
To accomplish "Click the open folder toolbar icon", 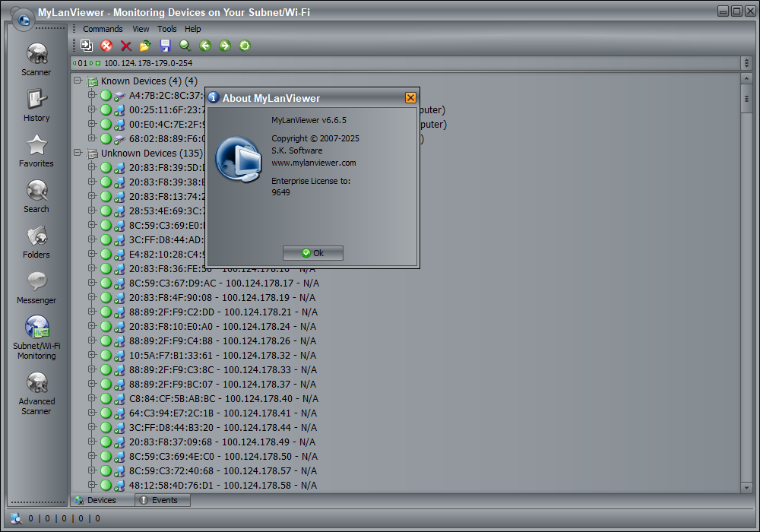I will tap(145, 46).
